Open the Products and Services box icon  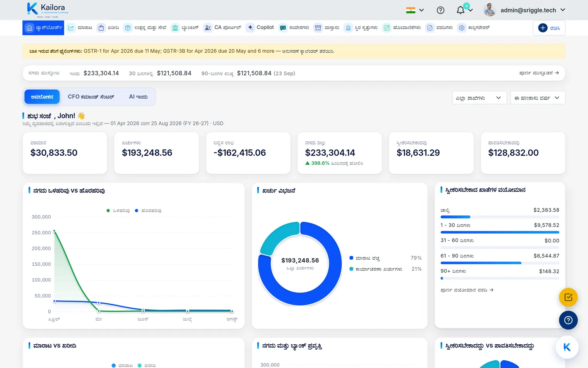pos(128,28)
